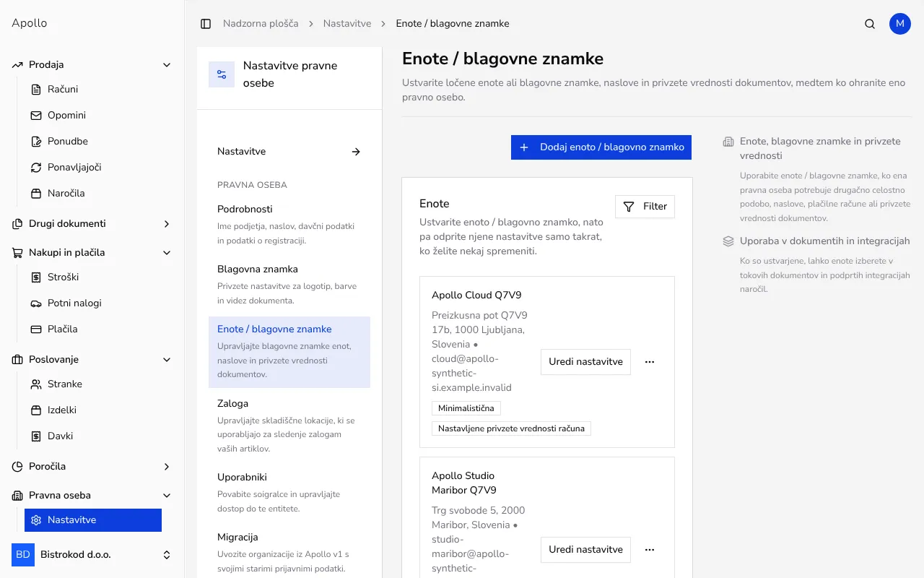Go to Nastavitve breadcrumb link
Image resolution: width=924 pixels, height=578 pixels.
coord(347,24)
